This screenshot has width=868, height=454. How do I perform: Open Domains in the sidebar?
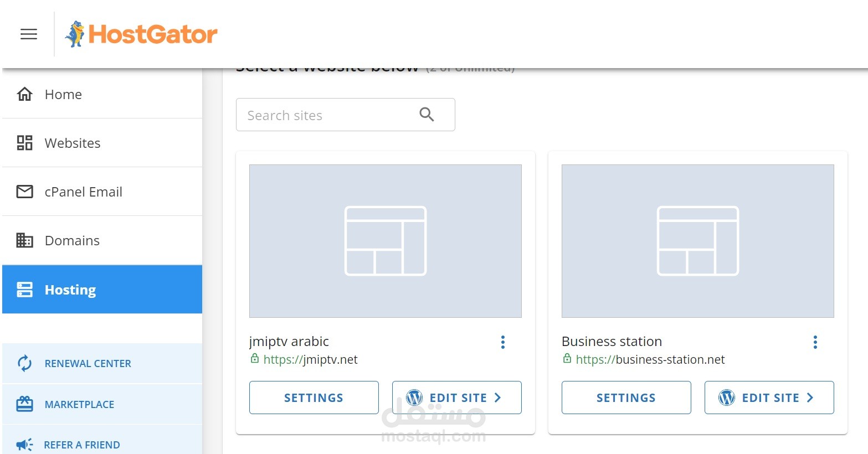point(102,240)
